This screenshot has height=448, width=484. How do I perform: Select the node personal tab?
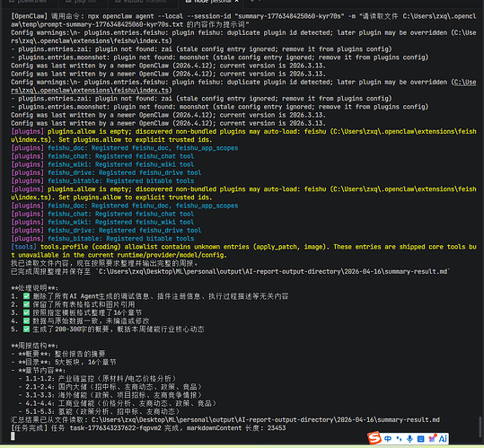pos(210,1)
